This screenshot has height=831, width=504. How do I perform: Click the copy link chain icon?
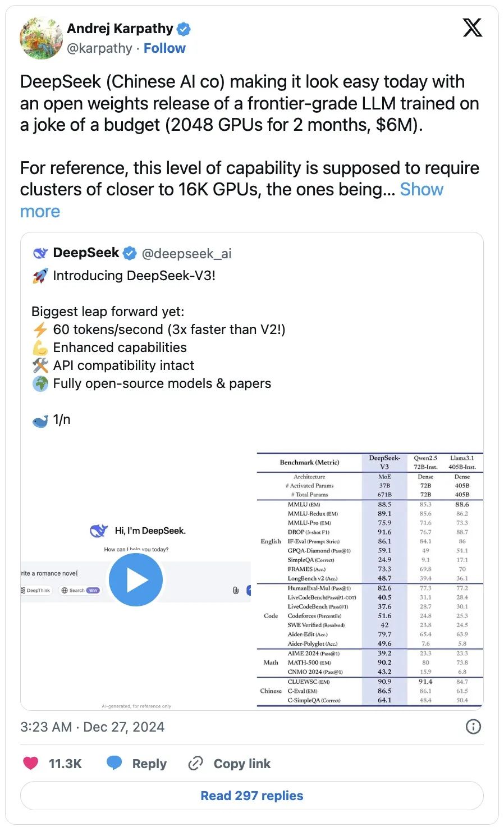[x=195, y=763]
